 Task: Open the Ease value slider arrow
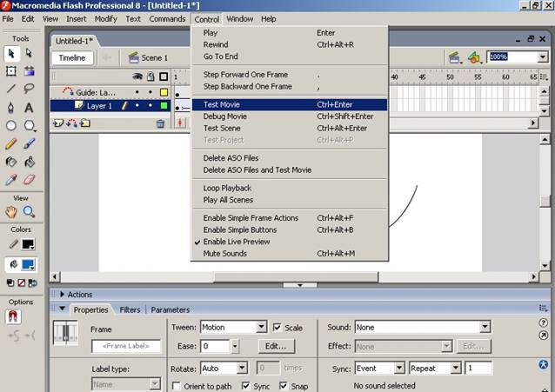point(235,346)
